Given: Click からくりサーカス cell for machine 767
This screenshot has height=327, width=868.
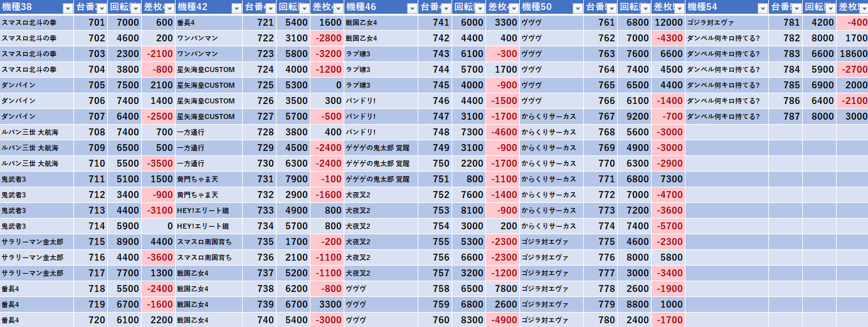Looking at the screenshot, I should (551, 117).
